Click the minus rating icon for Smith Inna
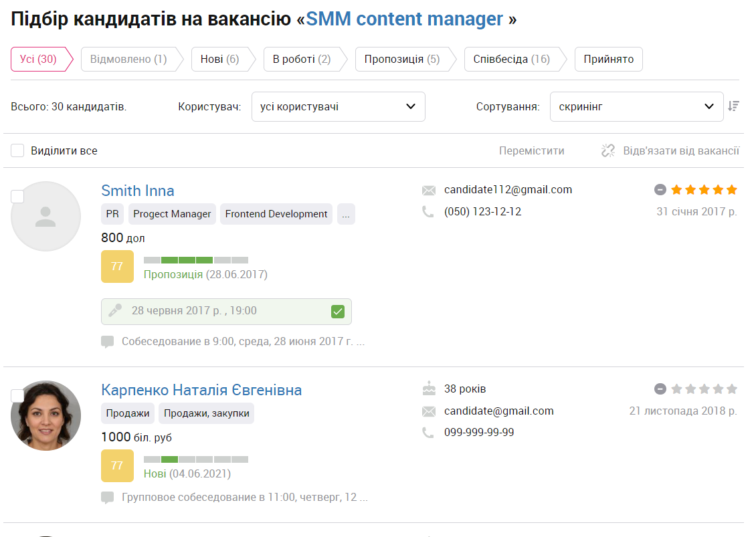The image size is (756, 537). [x=660, y=189]
